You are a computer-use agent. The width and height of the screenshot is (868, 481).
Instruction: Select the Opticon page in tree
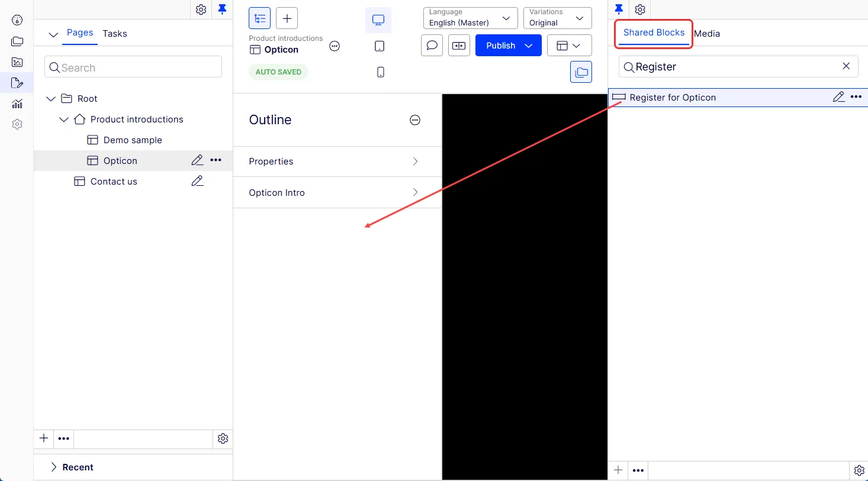point(120,161)
